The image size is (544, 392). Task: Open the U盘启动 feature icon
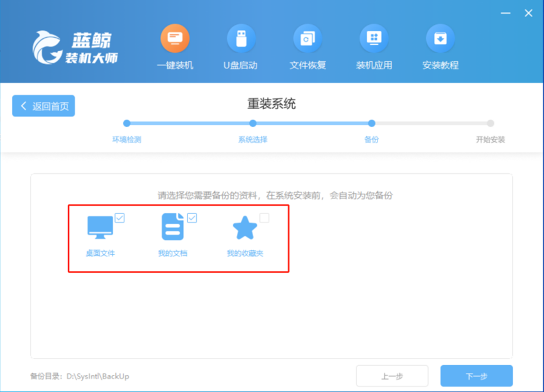tap(241, 38)
